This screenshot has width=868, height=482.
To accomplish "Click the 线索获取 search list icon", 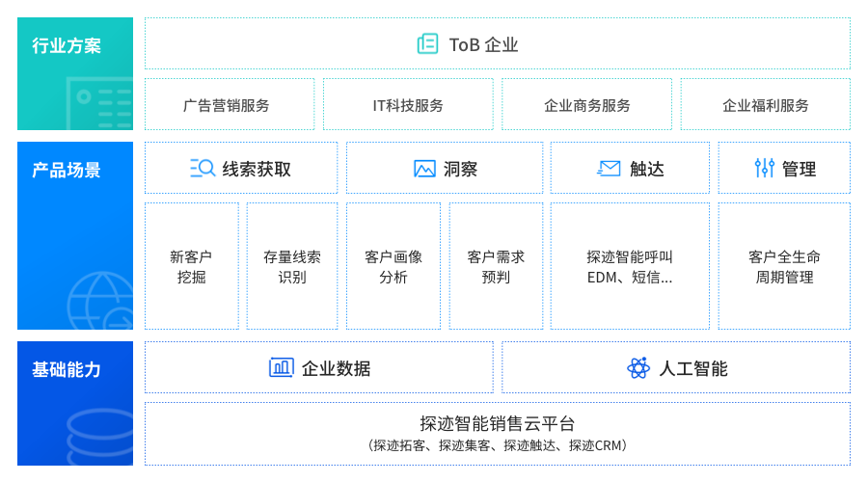I will coord(203,169).
